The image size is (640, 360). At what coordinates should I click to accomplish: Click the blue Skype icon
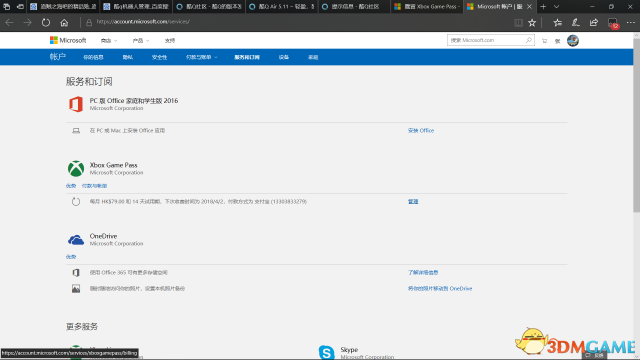326,352
